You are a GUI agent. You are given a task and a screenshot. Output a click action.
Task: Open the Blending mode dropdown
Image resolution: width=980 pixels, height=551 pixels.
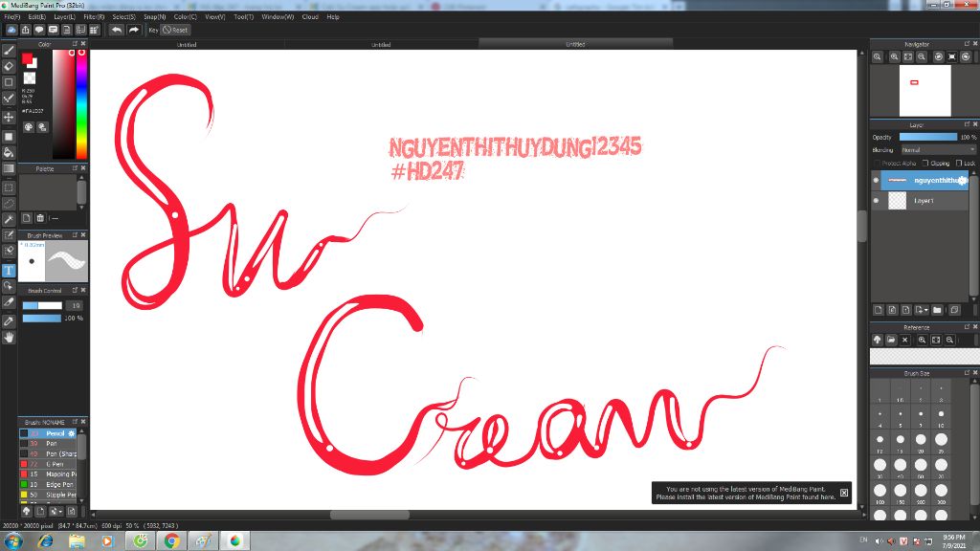(938, 150)
